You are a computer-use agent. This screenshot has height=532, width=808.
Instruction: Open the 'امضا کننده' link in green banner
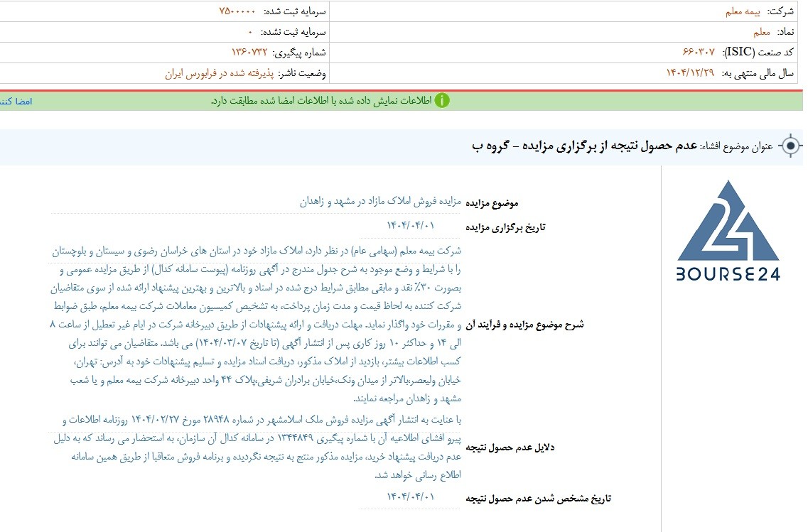click(x=16, y=102)
